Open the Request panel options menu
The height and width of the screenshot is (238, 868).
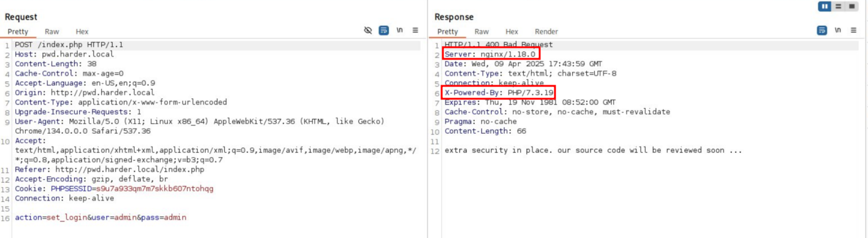(415, 30)
